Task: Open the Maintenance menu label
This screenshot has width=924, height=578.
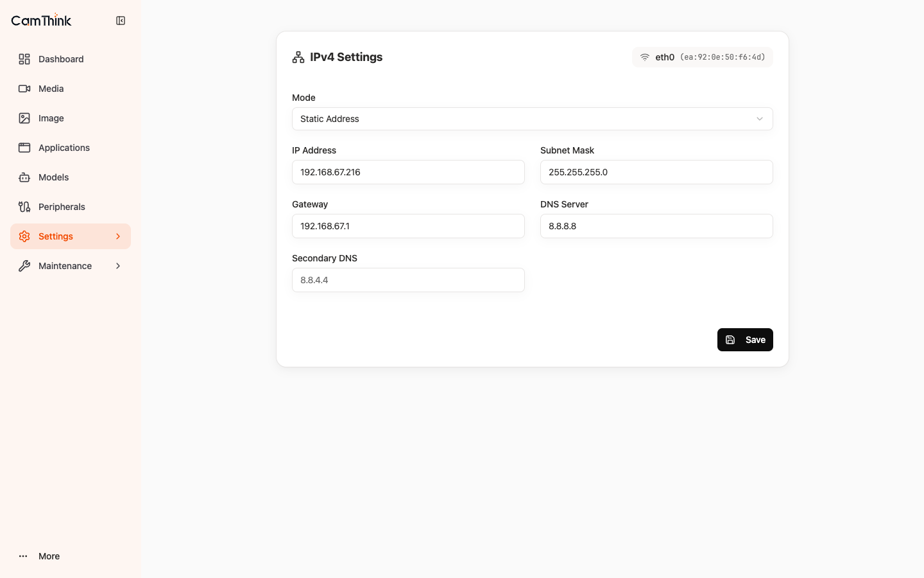Action: point(65,266)
